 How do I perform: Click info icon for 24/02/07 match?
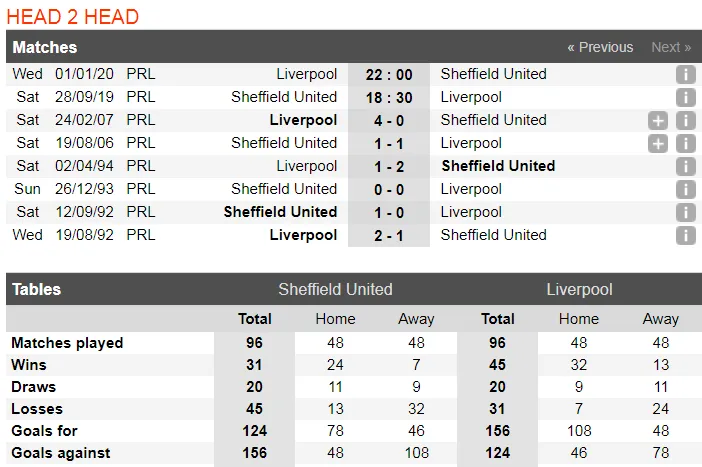[x=685, y=121]
